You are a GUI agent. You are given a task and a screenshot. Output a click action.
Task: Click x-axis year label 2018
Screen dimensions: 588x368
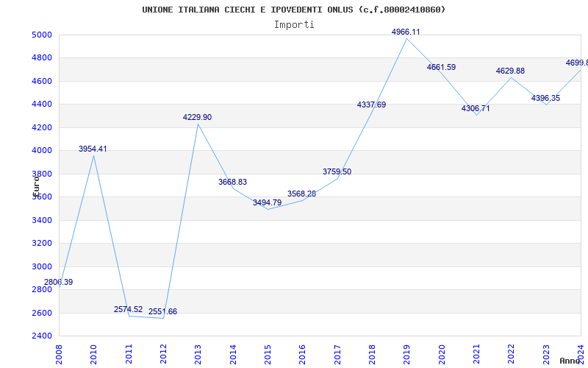pos(372,354)
